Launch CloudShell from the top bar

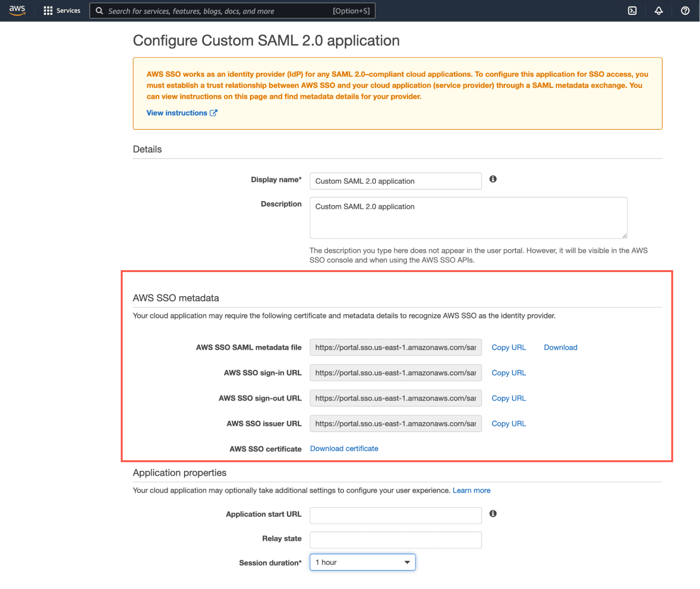coord(632,11)
